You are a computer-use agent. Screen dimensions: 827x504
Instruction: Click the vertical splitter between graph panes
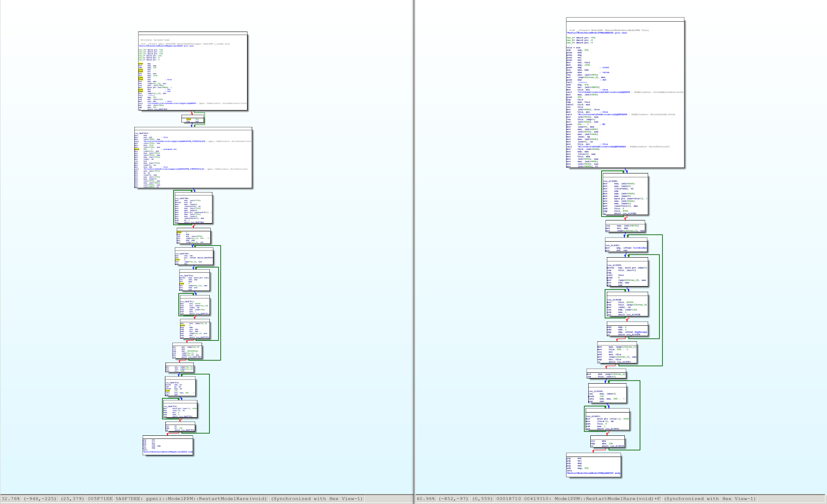(x=414, y=248)
